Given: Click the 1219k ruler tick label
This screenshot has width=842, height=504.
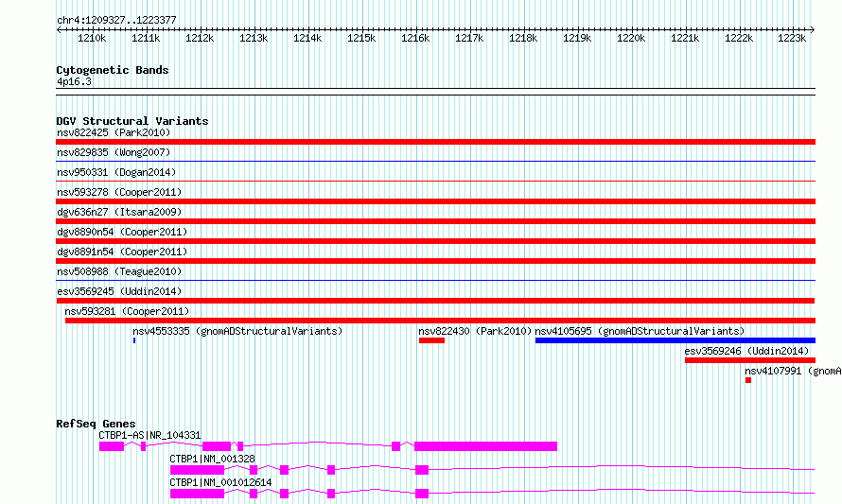Looking at the screenshot, I should click(577, 38).
